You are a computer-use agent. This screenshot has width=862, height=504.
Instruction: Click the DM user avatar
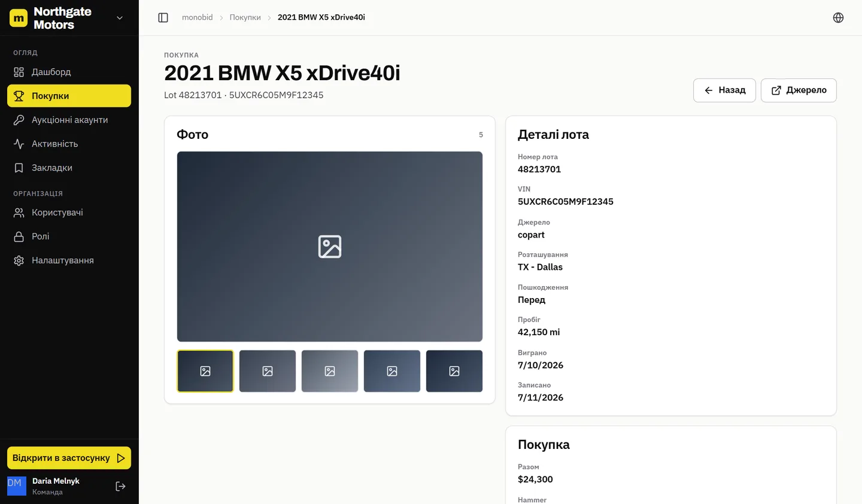(17, 486)
